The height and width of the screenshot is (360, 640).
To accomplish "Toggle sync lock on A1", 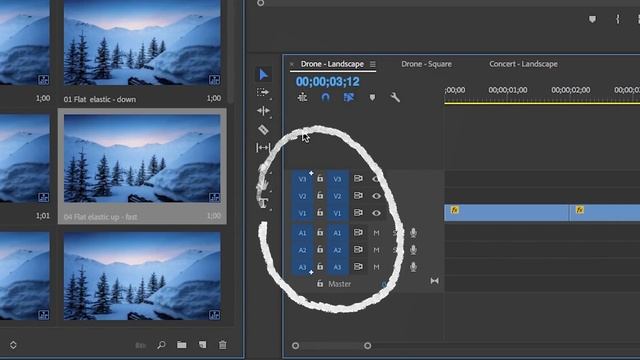I will 358,233.
